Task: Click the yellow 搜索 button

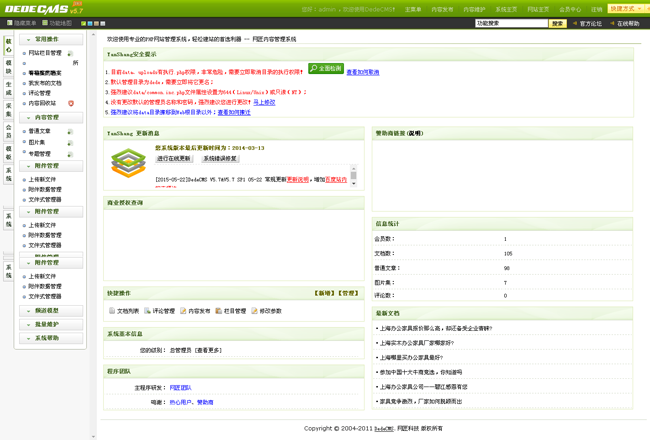Action: pos(558,24)
